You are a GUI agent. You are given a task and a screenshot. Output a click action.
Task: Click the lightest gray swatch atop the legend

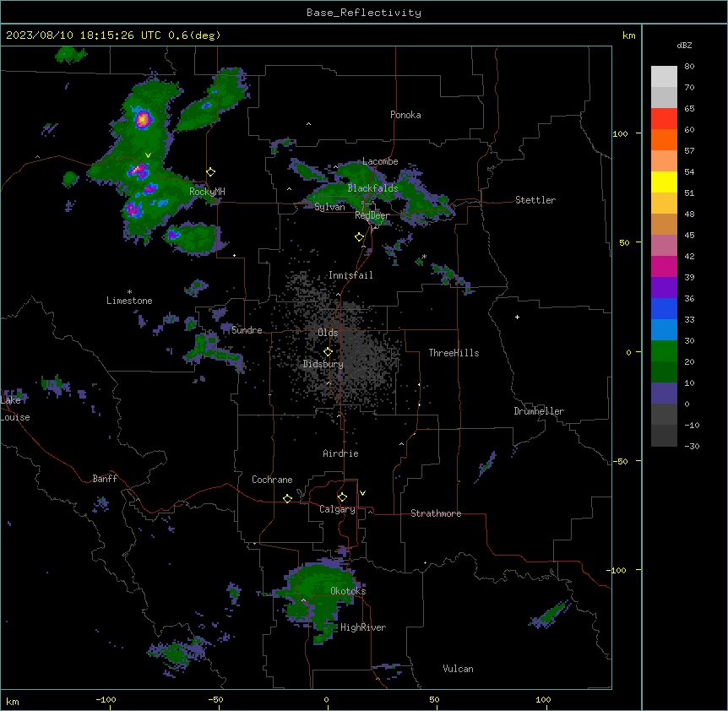click(x=664, y=76)
